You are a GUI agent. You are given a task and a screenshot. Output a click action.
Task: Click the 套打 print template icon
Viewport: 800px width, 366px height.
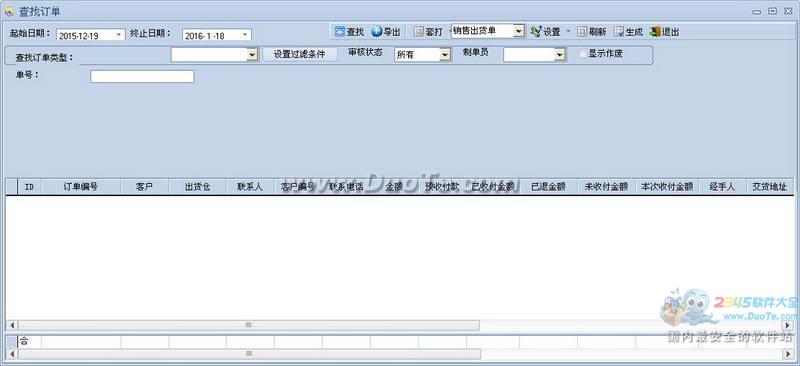click(419, 32)
